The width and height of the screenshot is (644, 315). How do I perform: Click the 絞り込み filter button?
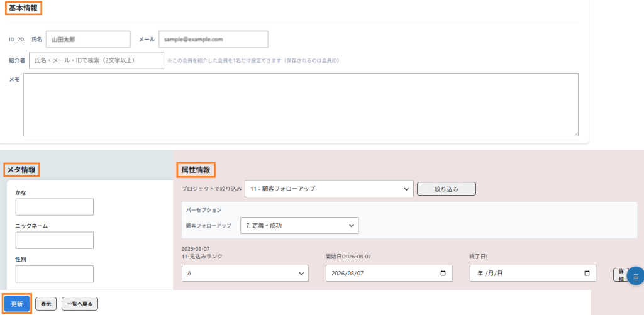(447, 189)
